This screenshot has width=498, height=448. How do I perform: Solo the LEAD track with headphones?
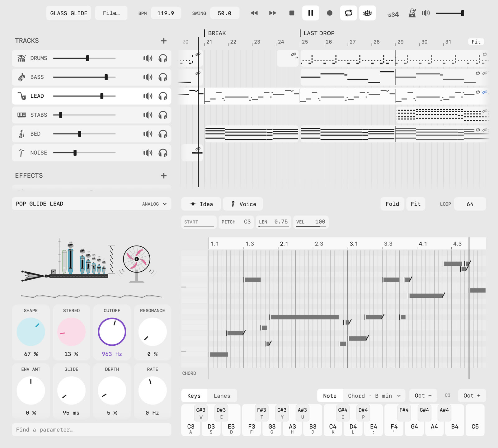[163, 96]
